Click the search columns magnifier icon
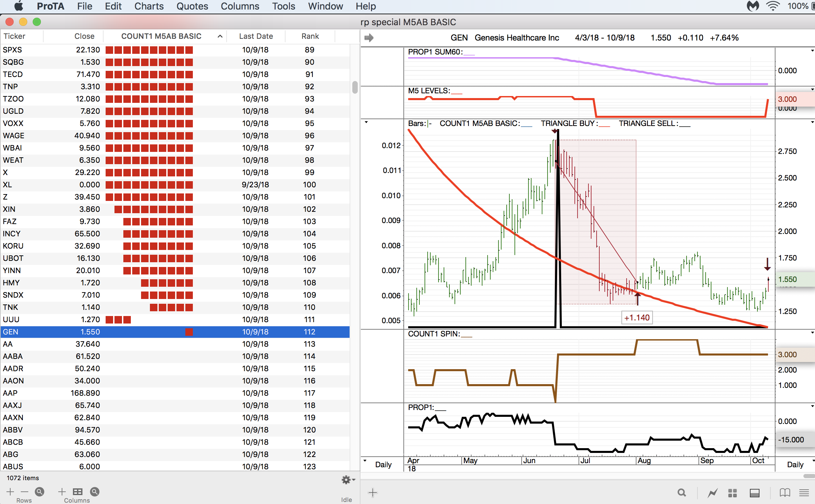This screenshot has width=815, height=504. tap(94, 492)
